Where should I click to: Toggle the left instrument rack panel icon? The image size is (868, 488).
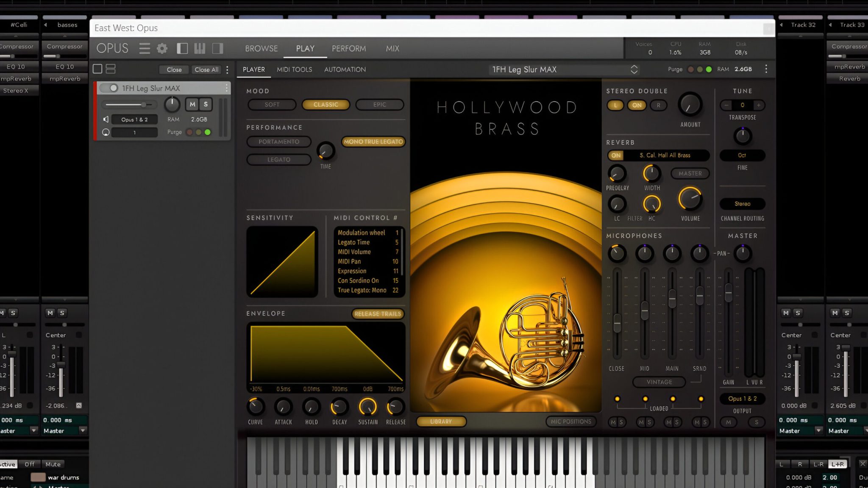(182, 48)
